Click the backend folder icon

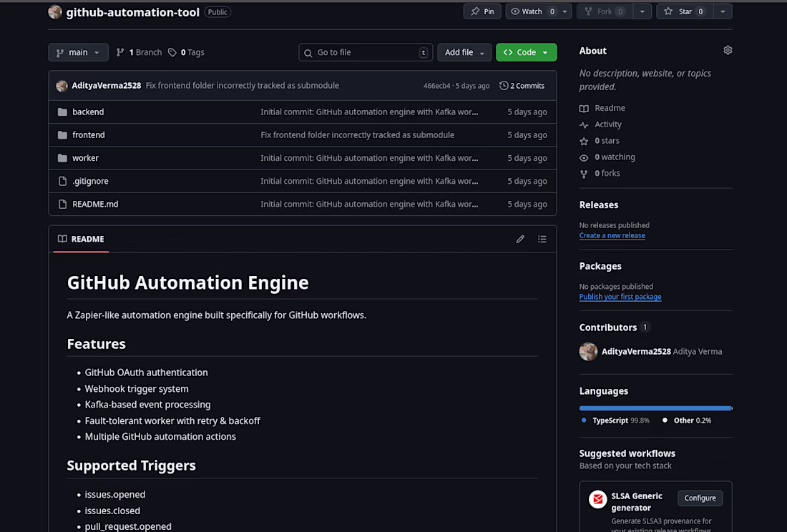pyautogui.click(x=62, y=112)
